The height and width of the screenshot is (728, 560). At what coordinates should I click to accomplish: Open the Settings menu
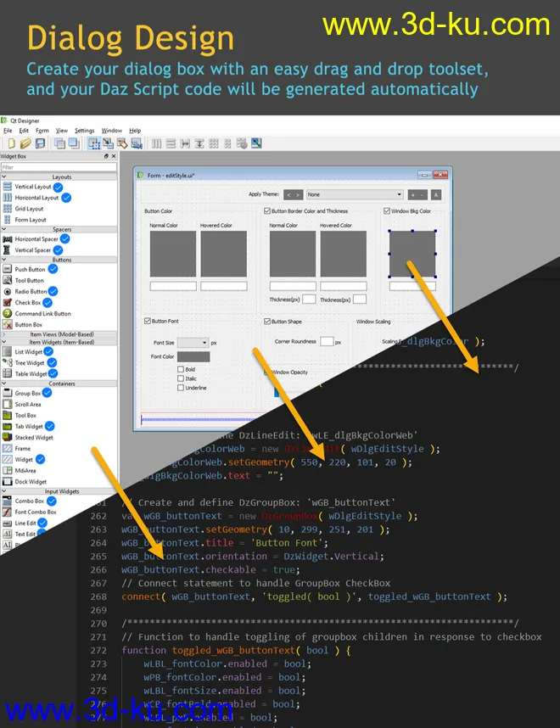pos(84,131)
